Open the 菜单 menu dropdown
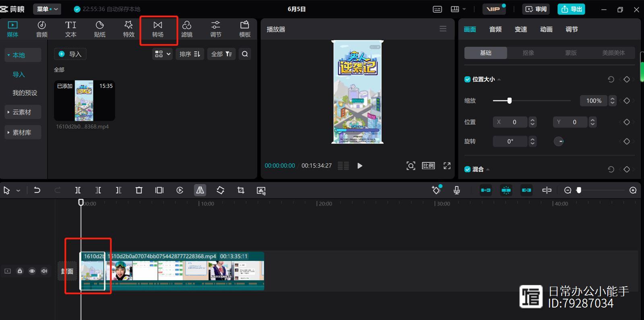The image size is (644, 320). [x=47, y=9]
